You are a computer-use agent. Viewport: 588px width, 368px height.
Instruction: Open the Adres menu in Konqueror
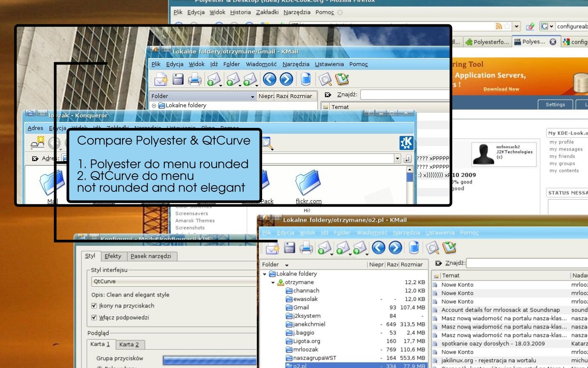point(35,128)
